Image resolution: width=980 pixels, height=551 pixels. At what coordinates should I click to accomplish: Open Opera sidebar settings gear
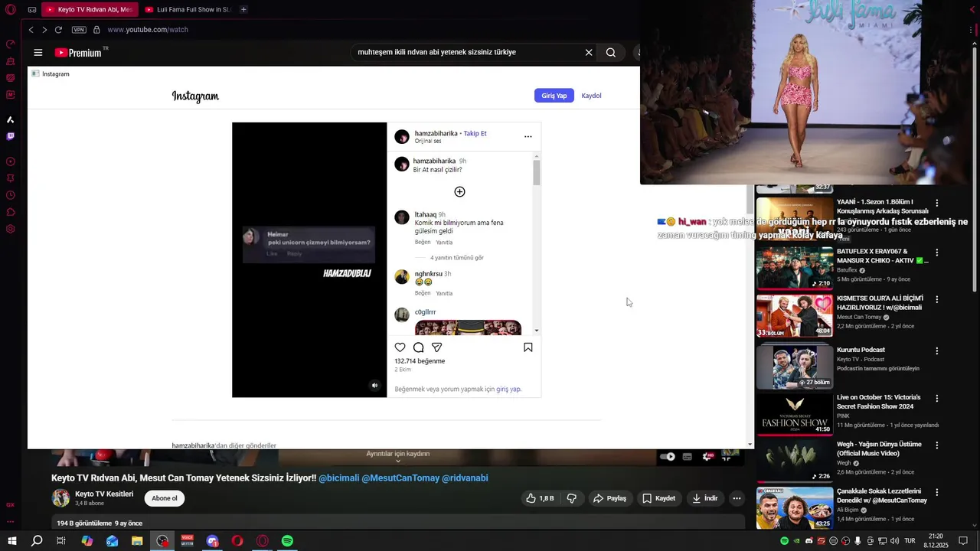point(11,229)
